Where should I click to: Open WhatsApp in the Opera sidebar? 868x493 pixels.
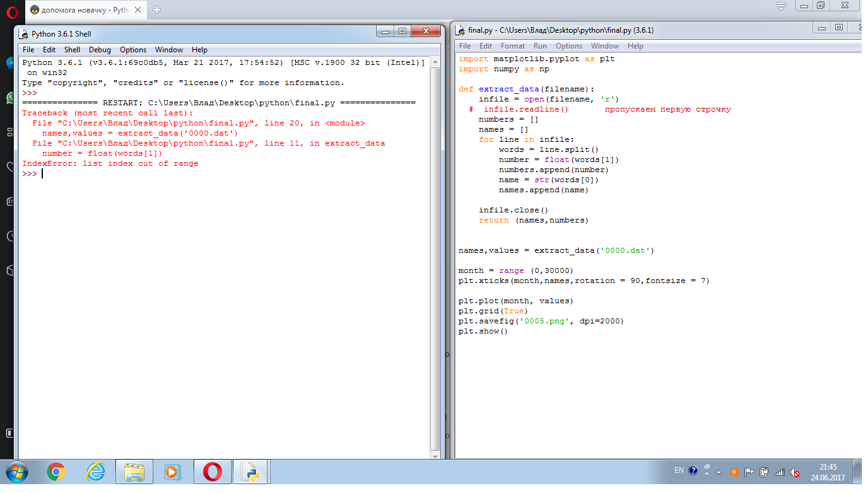coord(11,98)
